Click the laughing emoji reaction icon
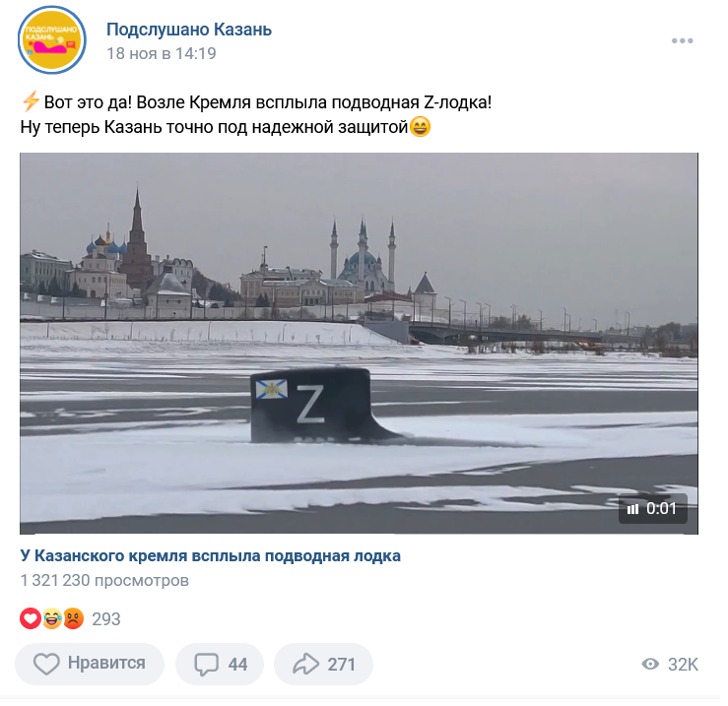Viewport: 728px width, 706px height. click(x=51, y=618)
